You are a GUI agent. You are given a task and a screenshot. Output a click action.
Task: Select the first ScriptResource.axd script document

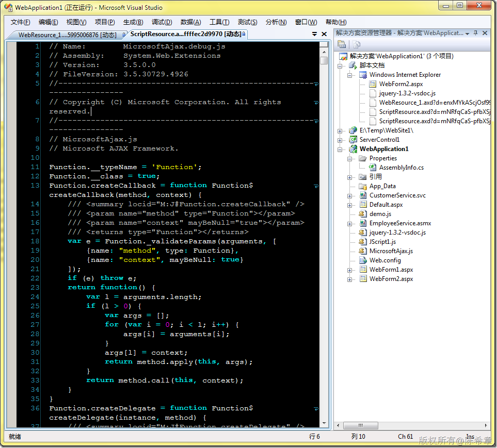click(434, 112)
